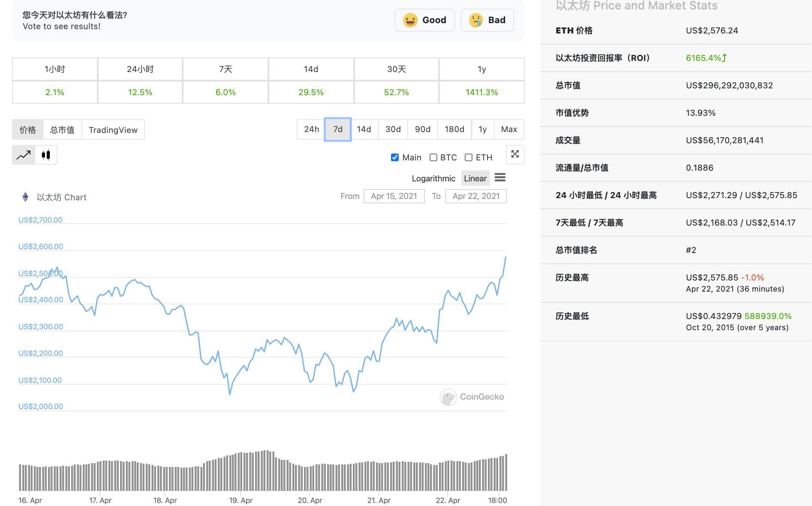Screen dimensions: 812x506
Task: Click the market cap rank #2
Action: point(691,250)
